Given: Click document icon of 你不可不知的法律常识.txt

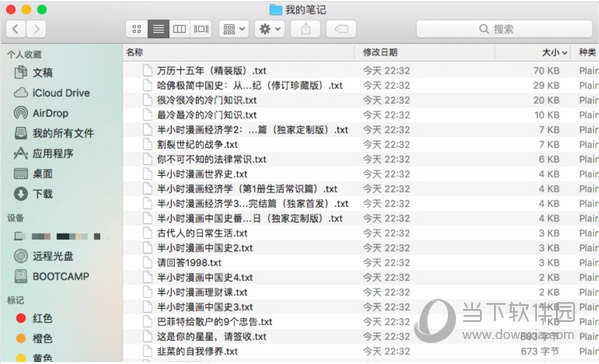Looking at the screenshot, I should click(x=147, y=159).
